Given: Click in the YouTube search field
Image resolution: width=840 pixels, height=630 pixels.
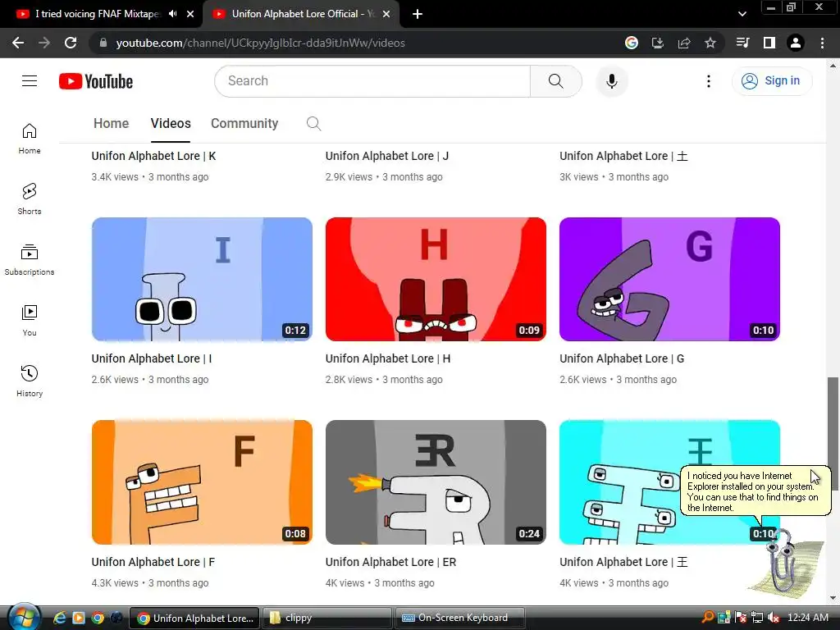Looking at the screenshot, I should click(x=372, y=81).
